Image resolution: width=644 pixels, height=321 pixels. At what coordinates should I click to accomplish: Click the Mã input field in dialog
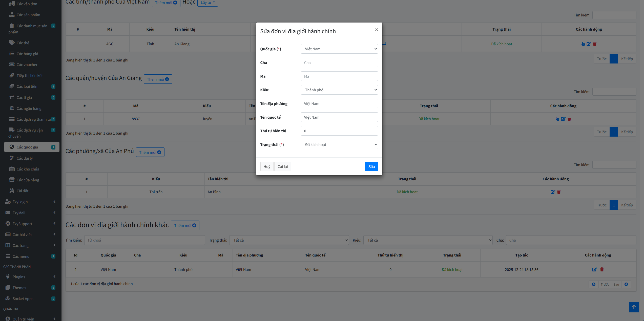(x=339, y=76)
